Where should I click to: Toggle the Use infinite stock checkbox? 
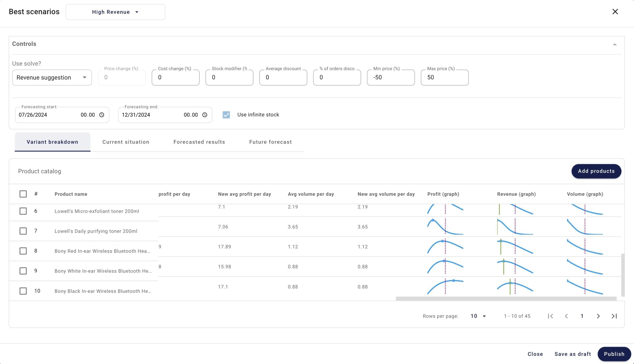click(x=226, y=115)
